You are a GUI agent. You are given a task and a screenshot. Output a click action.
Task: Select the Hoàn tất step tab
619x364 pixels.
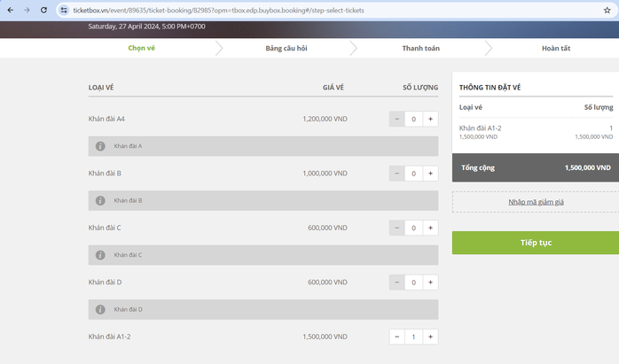point(556,48)
